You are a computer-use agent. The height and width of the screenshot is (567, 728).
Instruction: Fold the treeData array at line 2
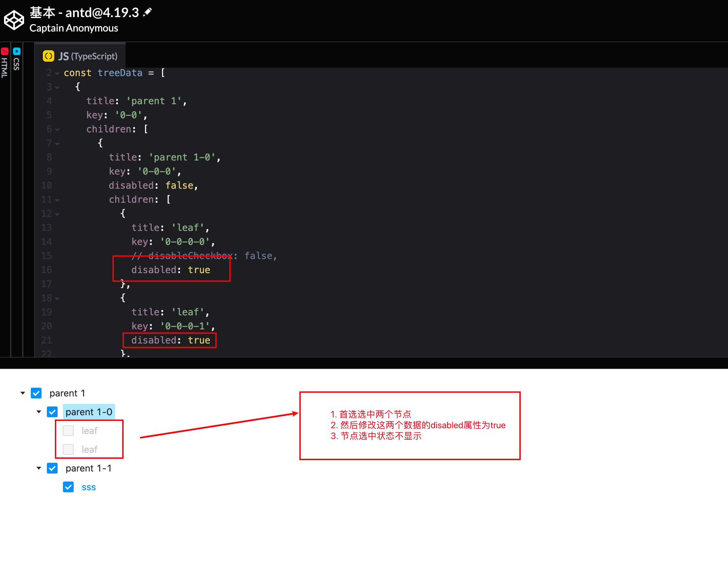57,74
